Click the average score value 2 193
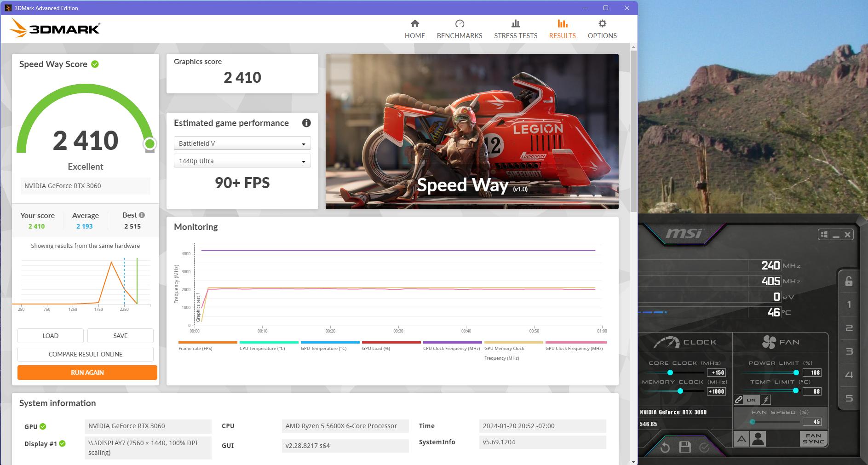Image resolution: width=868 pixels, height=465 pixels. [x=85, y=226]
